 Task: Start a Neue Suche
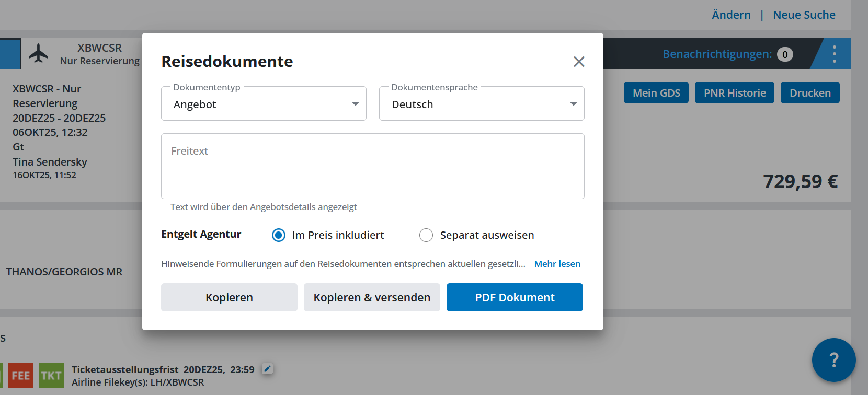point(804,15)
